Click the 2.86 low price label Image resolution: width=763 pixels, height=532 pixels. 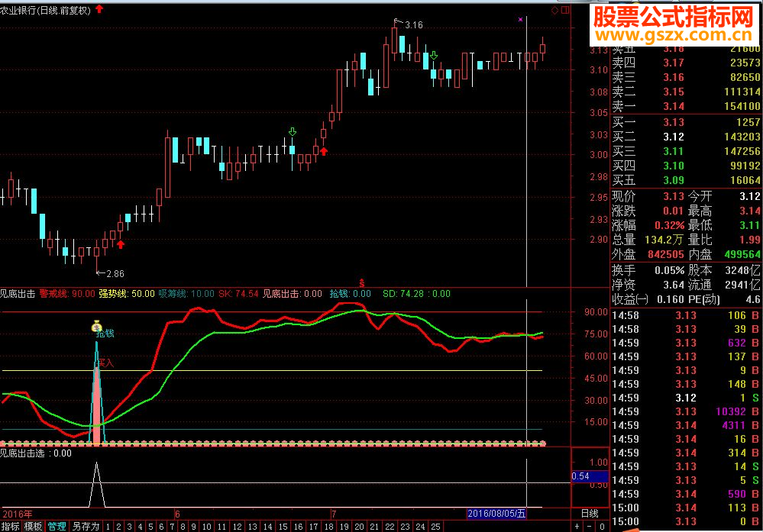[x=115, y=274]
